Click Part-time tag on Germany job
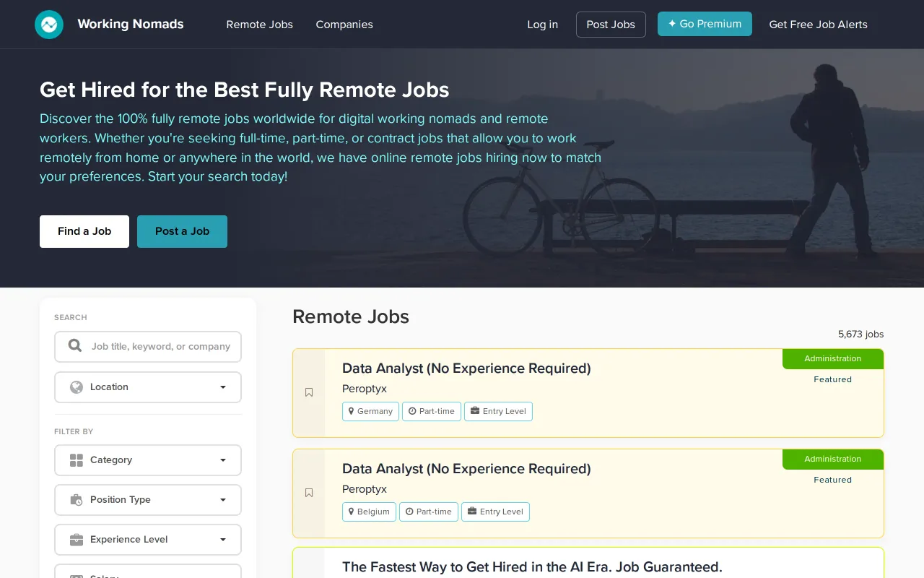 432,411
